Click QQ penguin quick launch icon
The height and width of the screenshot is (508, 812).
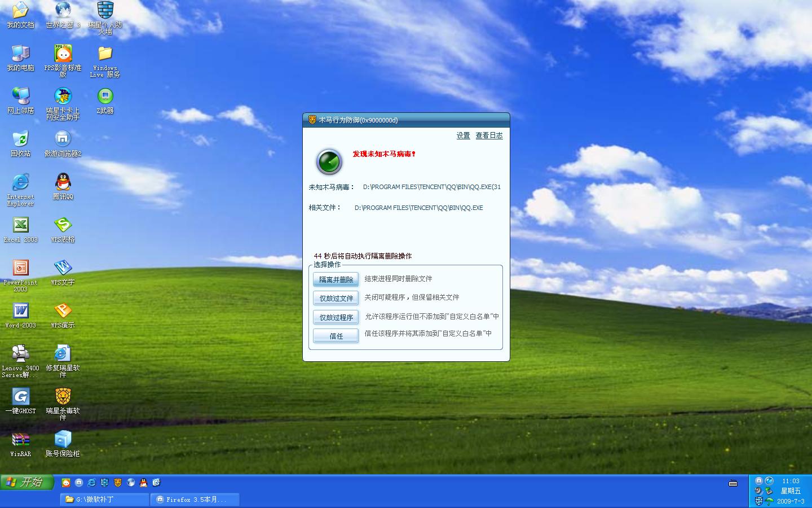pos(144,483)
